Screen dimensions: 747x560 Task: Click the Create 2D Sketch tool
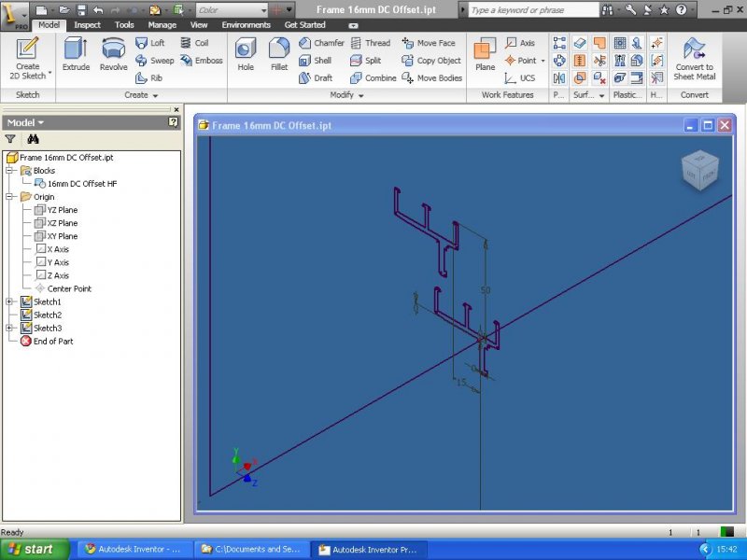pyautogui.click(x=28, y=59)
